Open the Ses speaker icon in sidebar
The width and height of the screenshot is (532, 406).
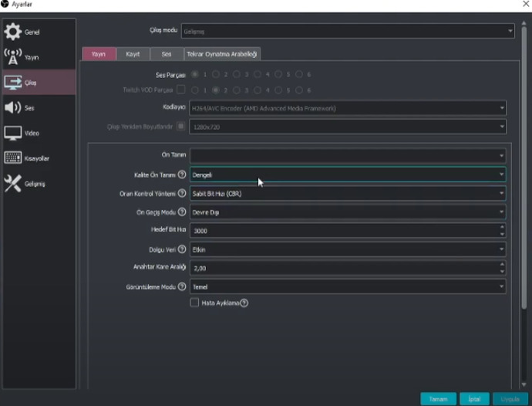[13, 108]
